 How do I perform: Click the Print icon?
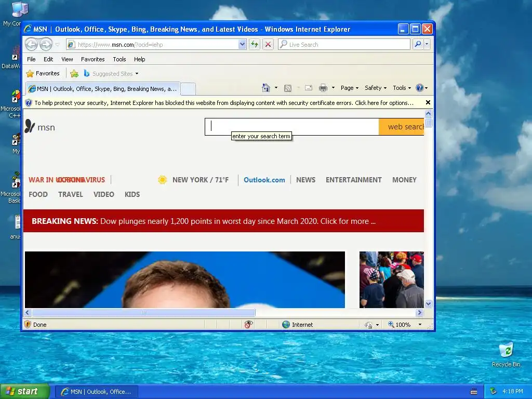point(323,88)
